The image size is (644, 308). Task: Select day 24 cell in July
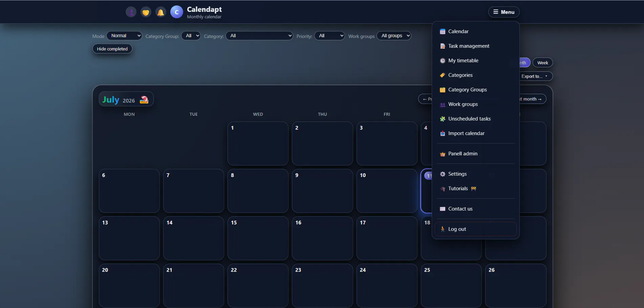tap(387, 286)
